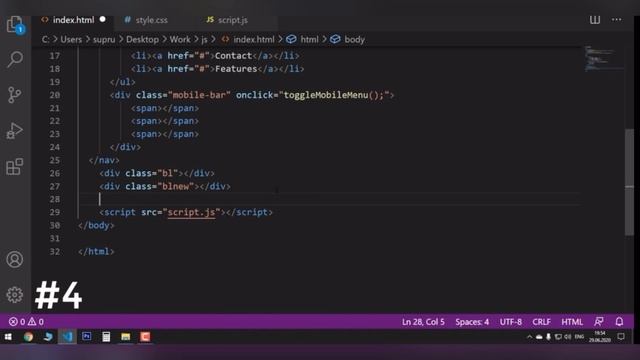The height and width of the screenshot is (360, 640).
Task: Open Calculator from the taskbar
Action: coord(106,337)
